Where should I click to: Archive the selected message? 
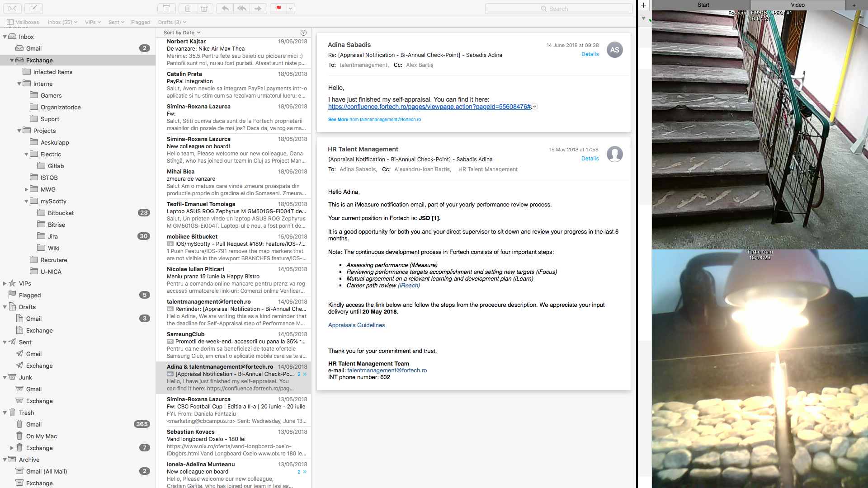coord(166,8)
